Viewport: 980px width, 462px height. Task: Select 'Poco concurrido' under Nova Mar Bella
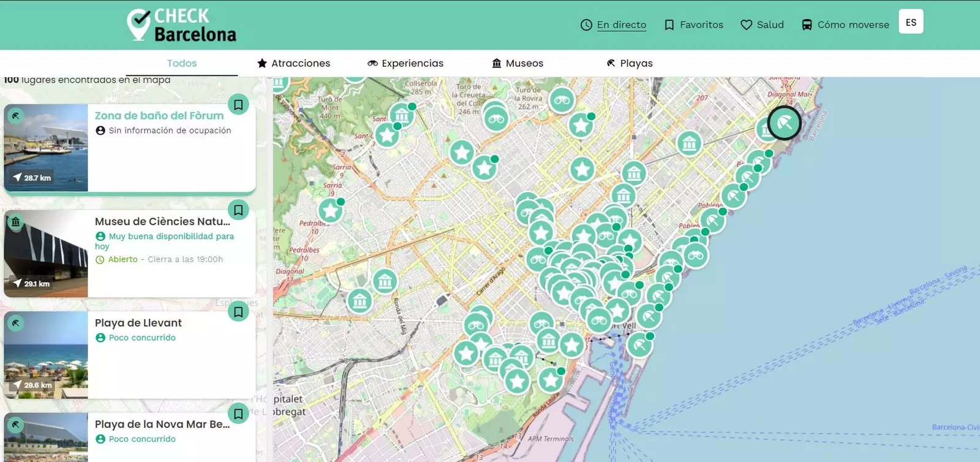(x=136, y=439)
